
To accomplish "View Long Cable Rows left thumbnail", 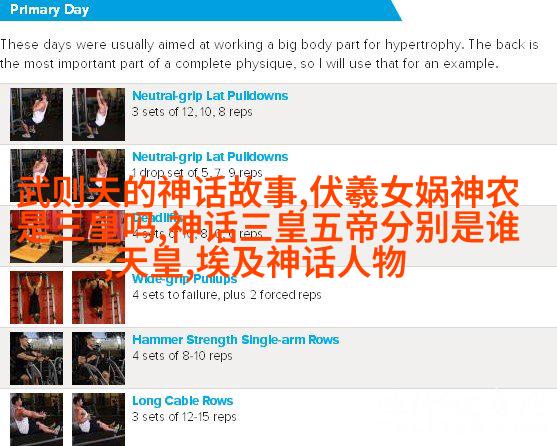I will (37, 419).
